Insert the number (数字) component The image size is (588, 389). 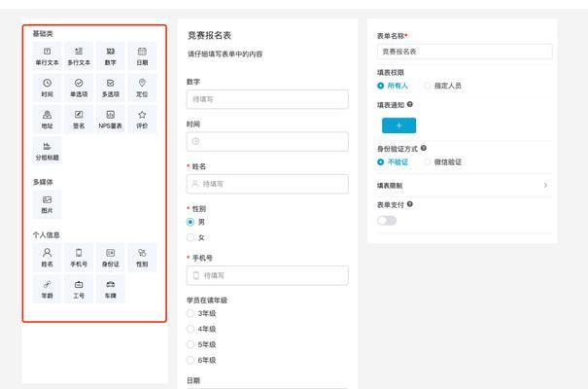(x=110, y=56)
